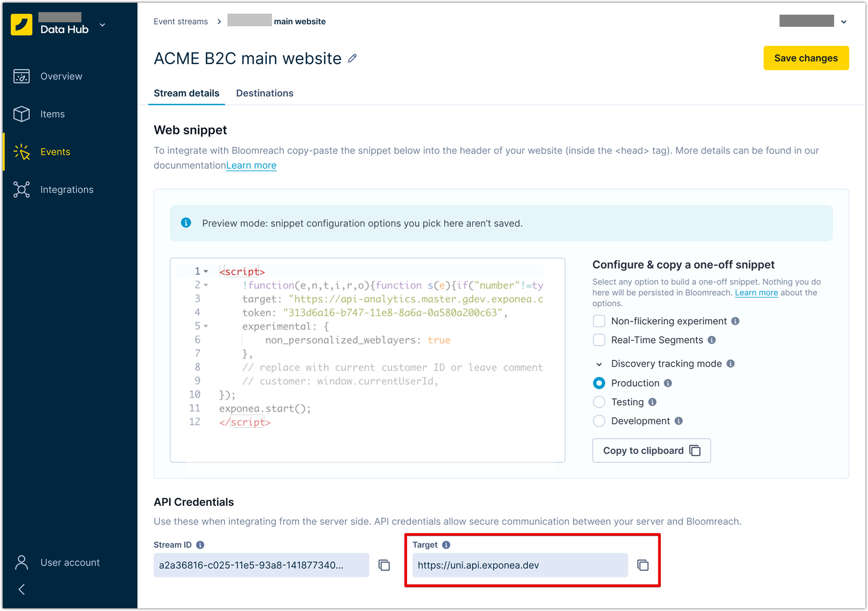Open Learn more about snippet options

(x=756, y=292)
